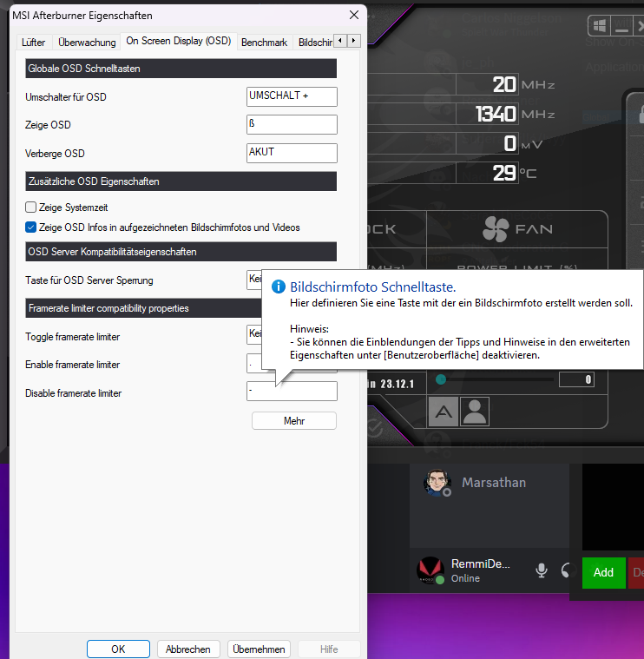Click the Taste für OSD Server Sperrung field
This screenshot has width=644, height=659.
253,280
